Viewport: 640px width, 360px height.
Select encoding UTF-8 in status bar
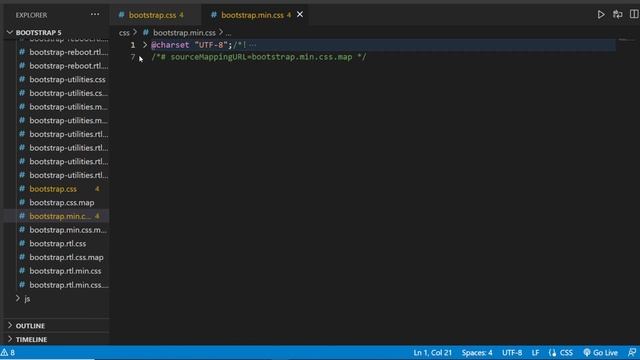[x=512, y=353]
